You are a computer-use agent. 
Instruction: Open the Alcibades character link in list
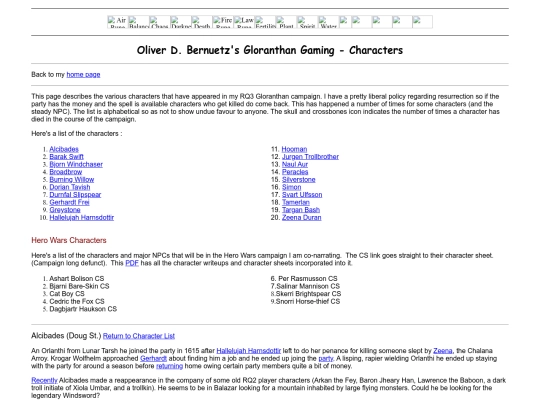[64, 149]
